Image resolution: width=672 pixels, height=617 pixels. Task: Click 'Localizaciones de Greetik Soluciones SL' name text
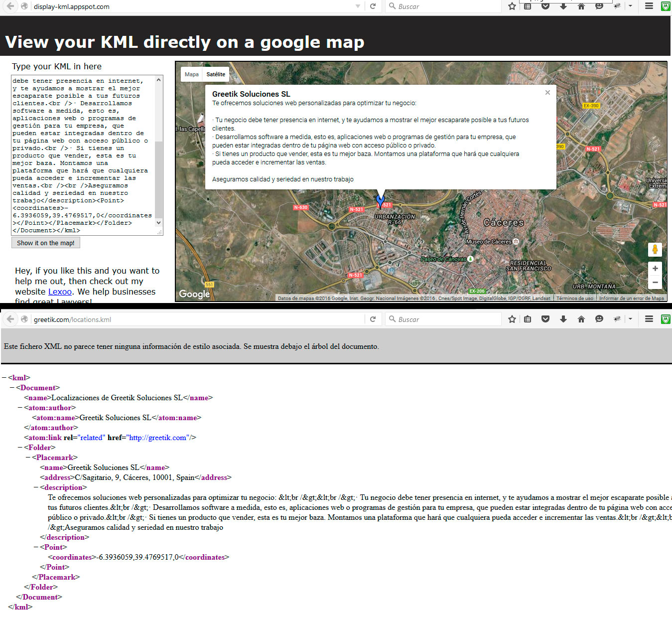(117, 398)
